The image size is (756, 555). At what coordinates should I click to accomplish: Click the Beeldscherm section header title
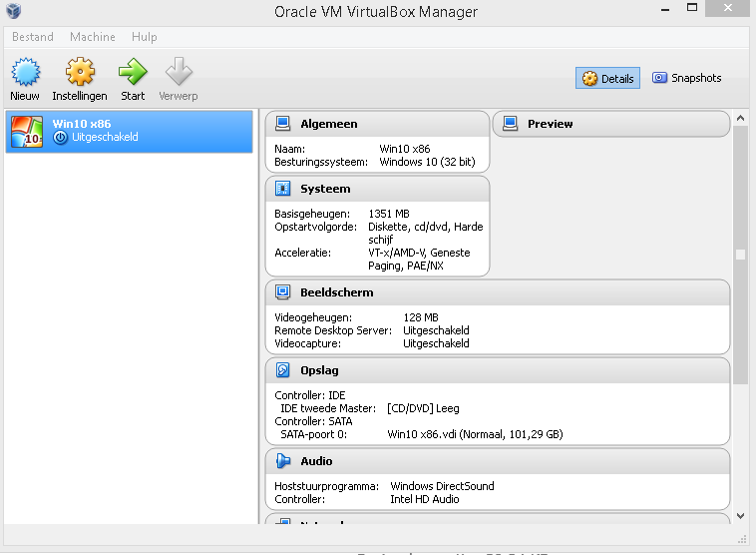point(337,292)
